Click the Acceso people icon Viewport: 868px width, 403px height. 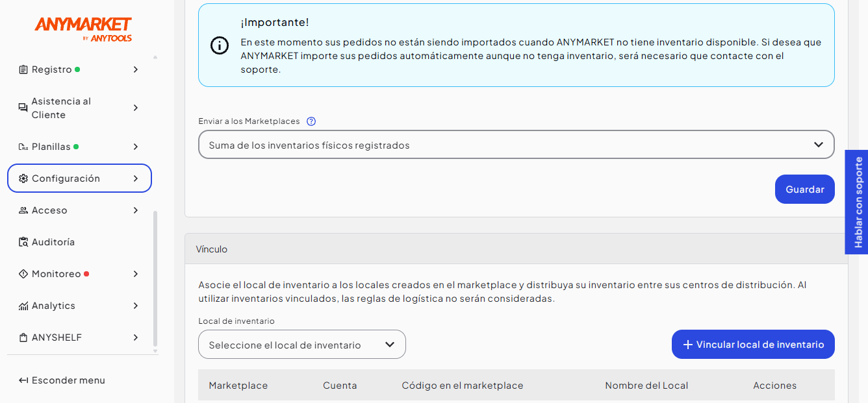(x=23, y=210)
